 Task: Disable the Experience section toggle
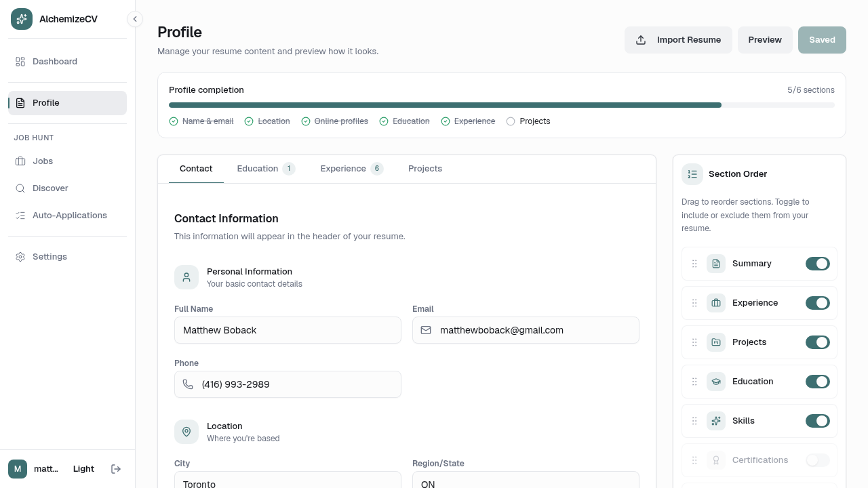817,303
